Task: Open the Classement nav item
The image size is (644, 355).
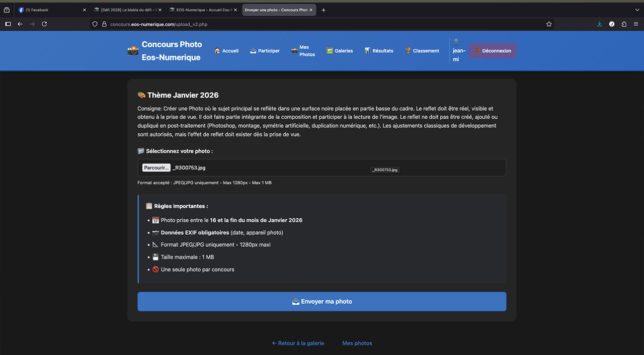Action: click(422, 51)
